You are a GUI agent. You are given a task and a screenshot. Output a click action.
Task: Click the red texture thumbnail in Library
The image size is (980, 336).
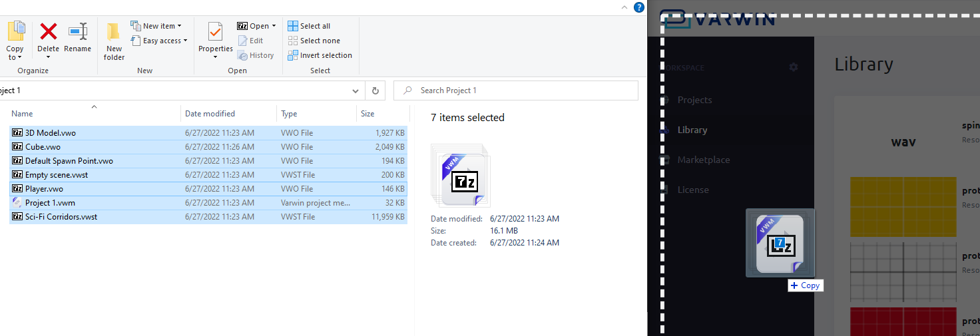(903, 321)
